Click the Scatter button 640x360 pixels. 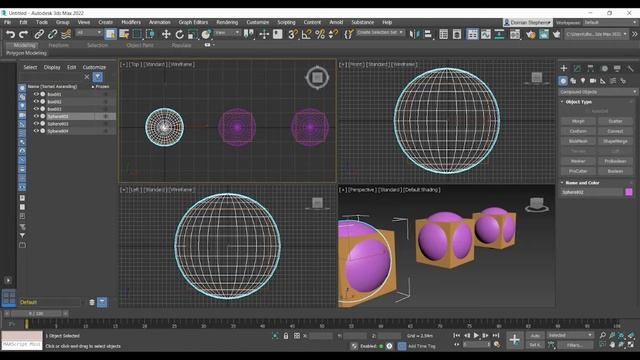click(615, 121)
